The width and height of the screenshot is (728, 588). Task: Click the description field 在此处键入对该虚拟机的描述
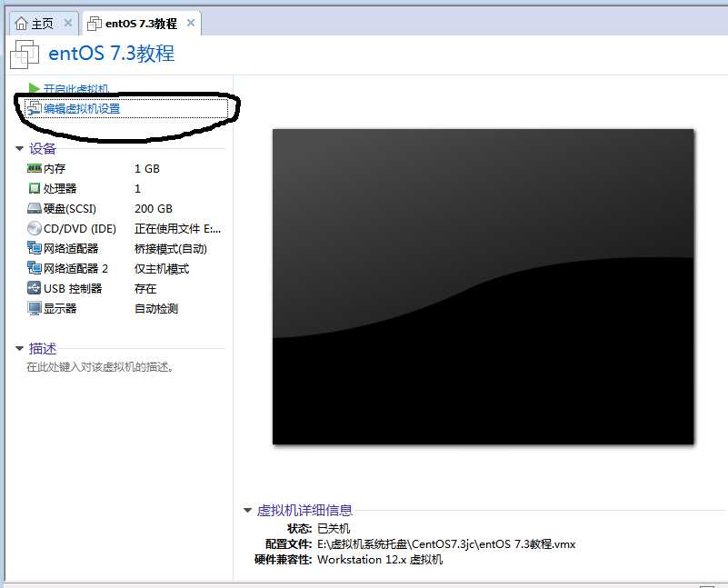pyautogui.click(x=100, y=367)
